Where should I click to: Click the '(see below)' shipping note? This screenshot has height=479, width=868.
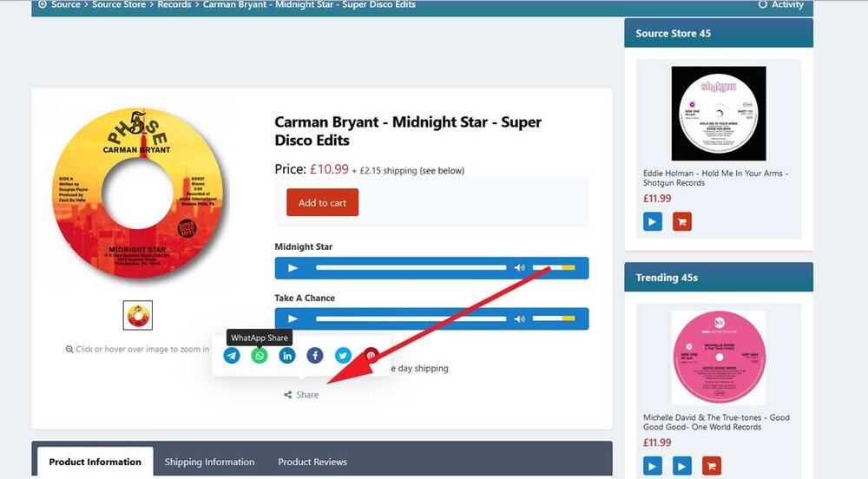442,171
